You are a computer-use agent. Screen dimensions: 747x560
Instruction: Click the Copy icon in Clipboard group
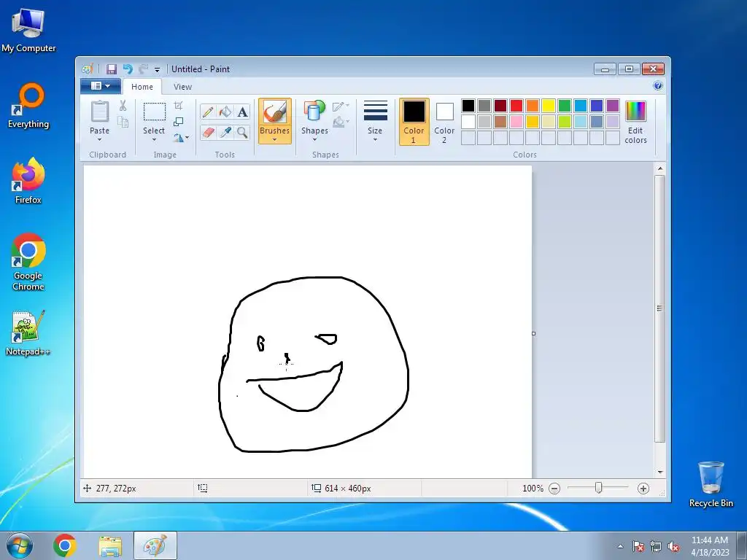point(123,122)
